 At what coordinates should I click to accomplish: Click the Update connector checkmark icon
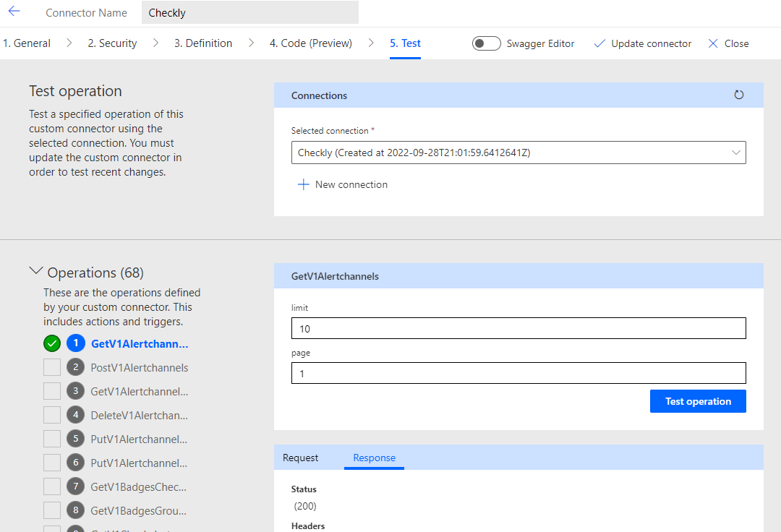[x=599, y=44]
